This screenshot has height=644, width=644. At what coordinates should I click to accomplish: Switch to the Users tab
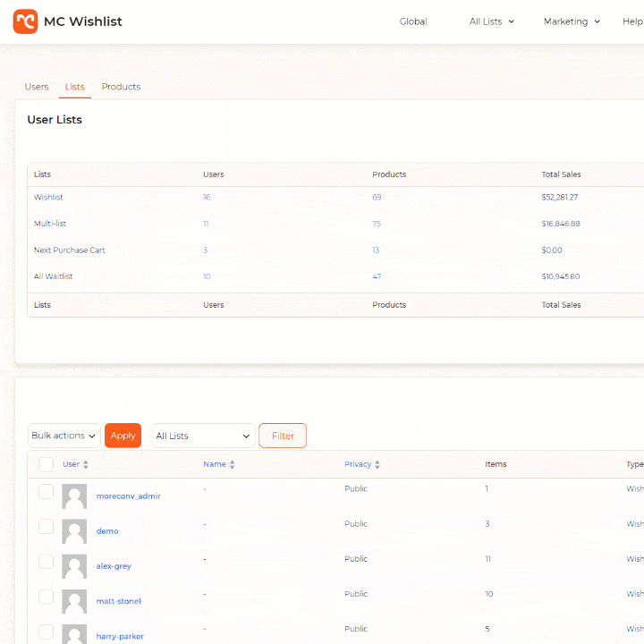tap(37, 87)
